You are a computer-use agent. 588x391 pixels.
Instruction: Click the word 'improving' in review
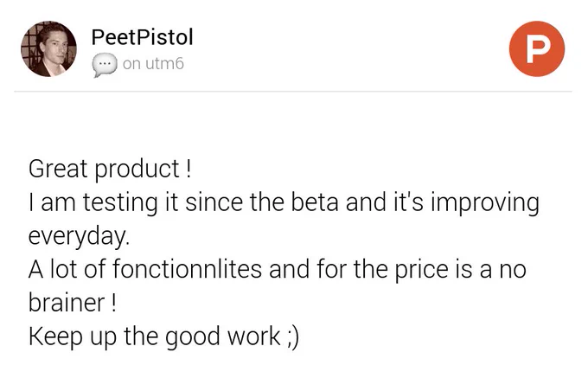[x=485, y=204]
